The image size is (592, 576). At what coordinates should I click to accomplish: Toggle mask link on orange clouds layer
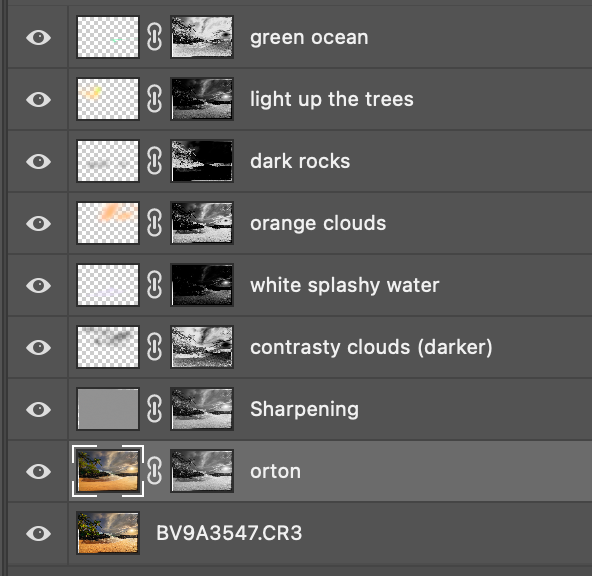point(154,223)
